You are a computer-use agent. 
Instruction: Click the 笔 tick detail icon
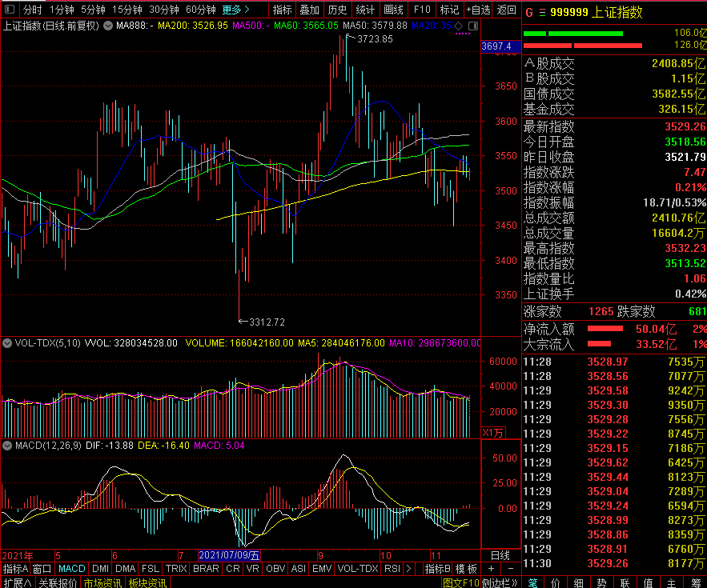point(532,582)
